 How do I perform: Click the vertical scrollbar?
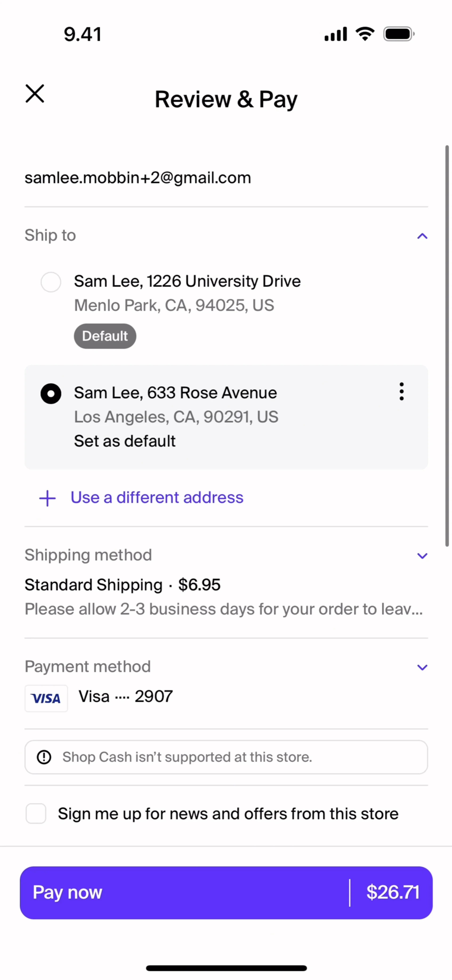(447, 345)
